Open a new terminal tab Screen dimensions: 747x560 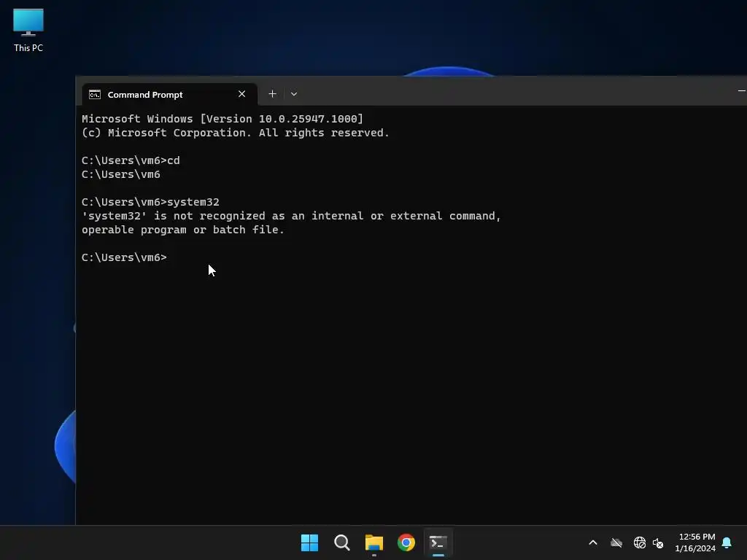(x=273, y=94)
